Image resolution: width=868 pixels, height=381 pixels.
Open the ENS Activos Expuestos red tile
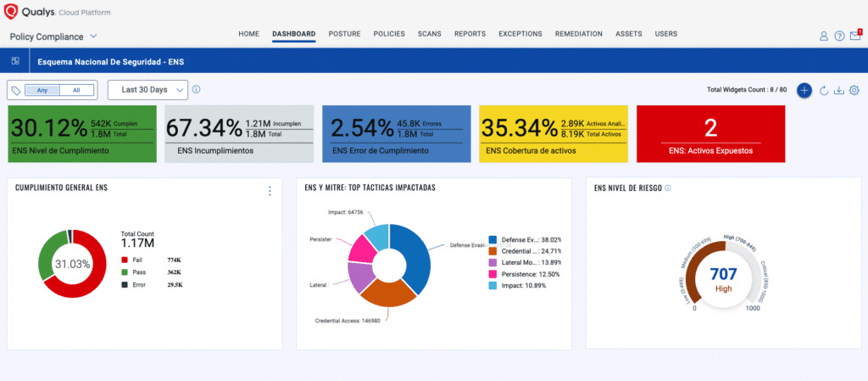tap(710, 133)
